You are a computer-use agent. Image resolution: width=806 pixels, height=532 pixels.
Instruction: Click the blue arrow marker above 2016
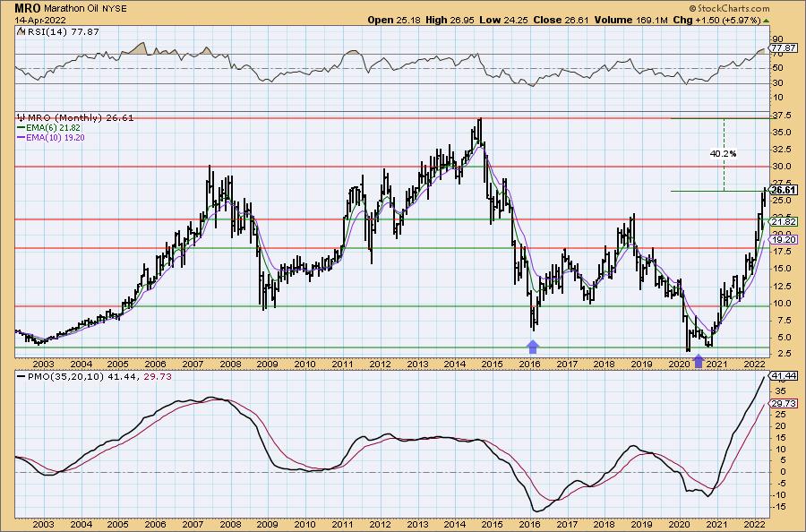tap(533, 347)
